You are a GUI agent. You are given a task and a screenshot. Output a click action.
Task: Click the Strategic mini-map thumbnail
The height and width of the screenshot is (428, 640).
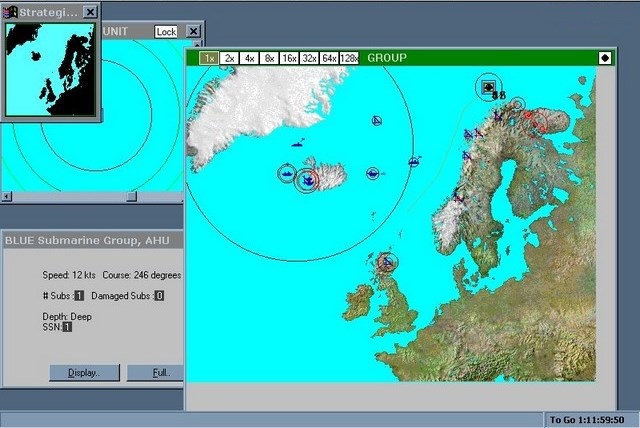[x=50, y=71]
